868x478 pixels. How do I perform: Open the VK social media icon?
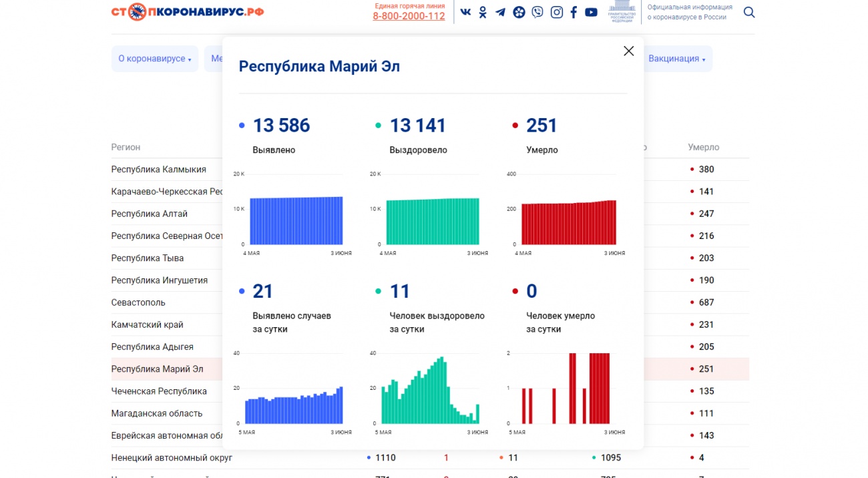[466, 12]
